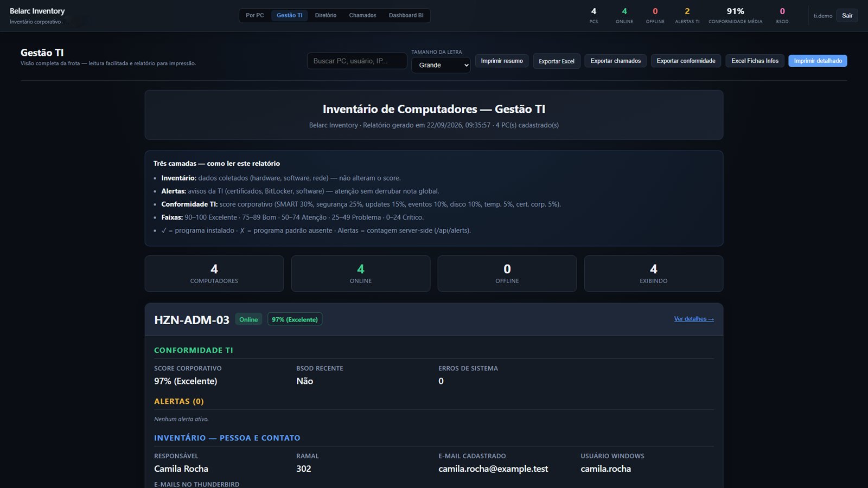Image resolution: width=868 pixels, height=488 pixels.
Task: Click Exportar conformidade button
Action: pyautogui.click(x=686, y=61)
